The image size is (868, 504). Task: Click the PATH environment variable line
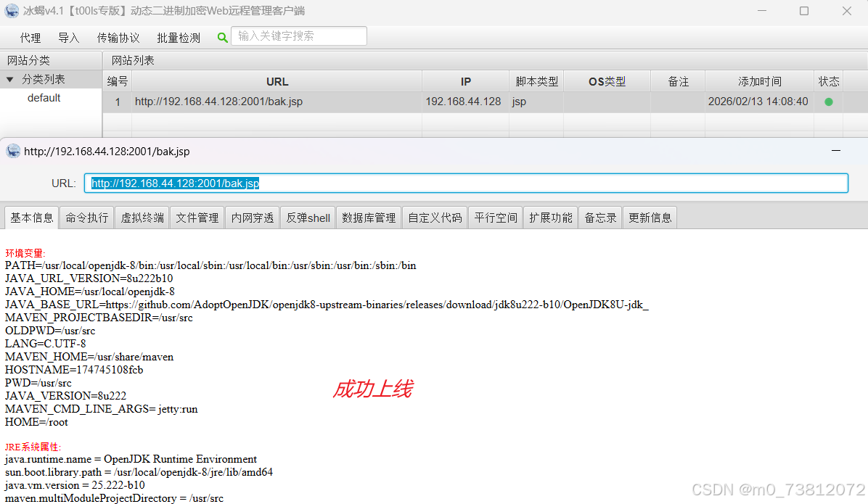click(210, 265)
